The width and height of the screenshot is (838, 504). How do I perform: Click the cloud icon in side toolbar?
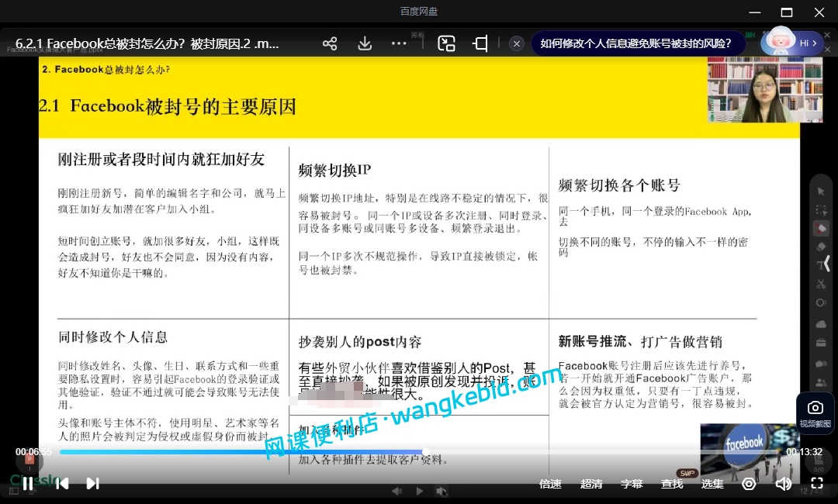pos(821,324)
